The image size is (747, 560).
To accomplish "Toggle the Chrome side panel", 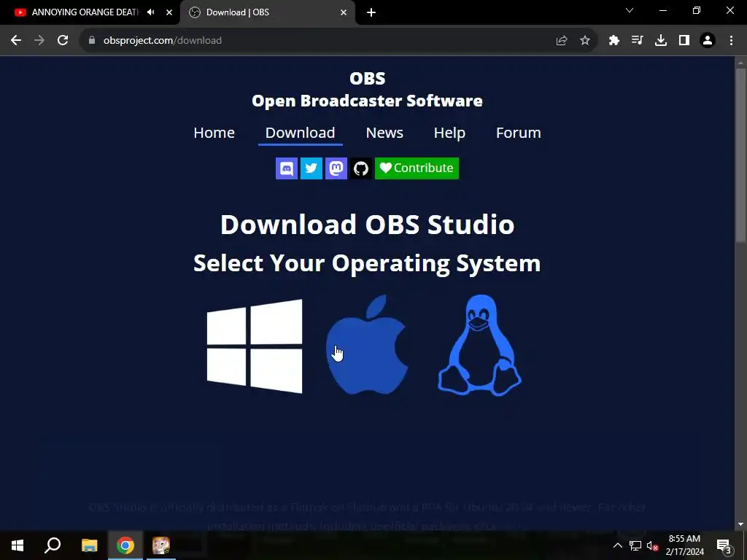I will tap(684, 41).
